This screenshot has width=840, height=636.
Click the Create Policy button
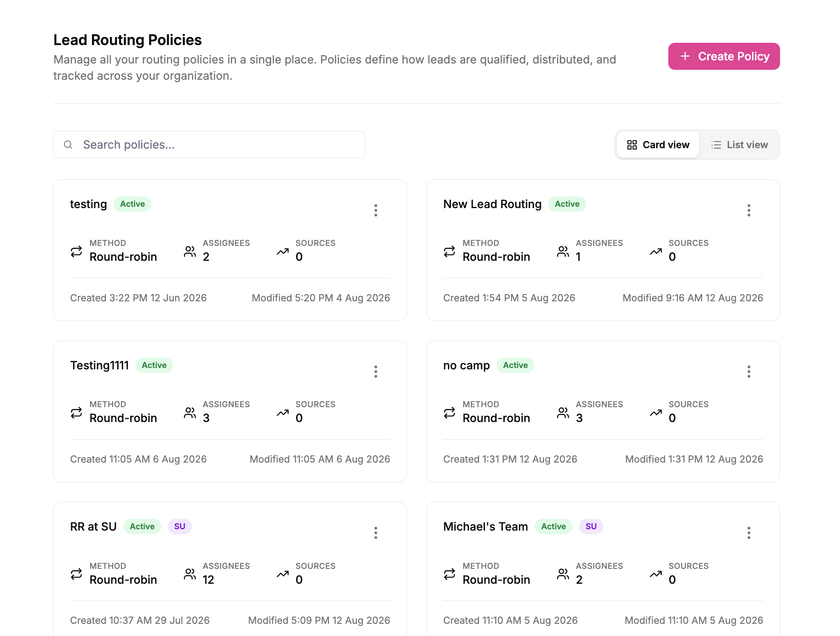pos(724,56)
